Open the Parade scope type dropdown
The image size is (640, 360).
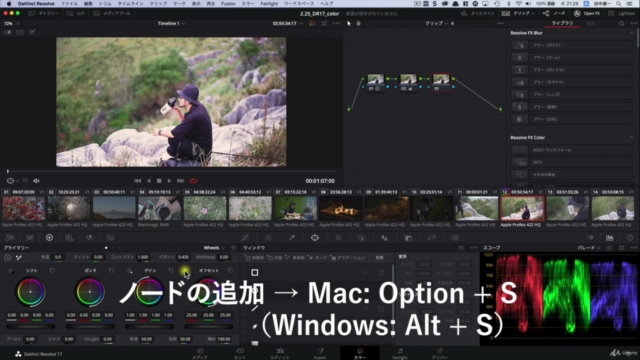tap(589, 248)
